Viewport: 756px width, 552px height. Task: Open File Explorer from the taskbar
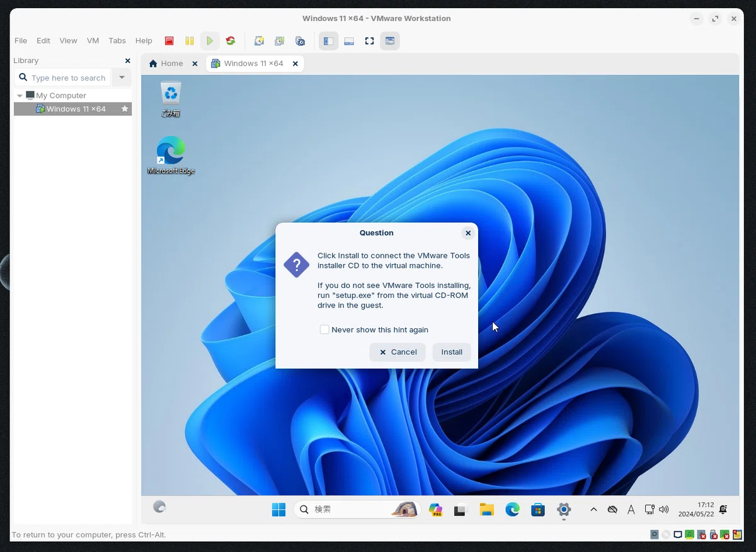(486, 510)
